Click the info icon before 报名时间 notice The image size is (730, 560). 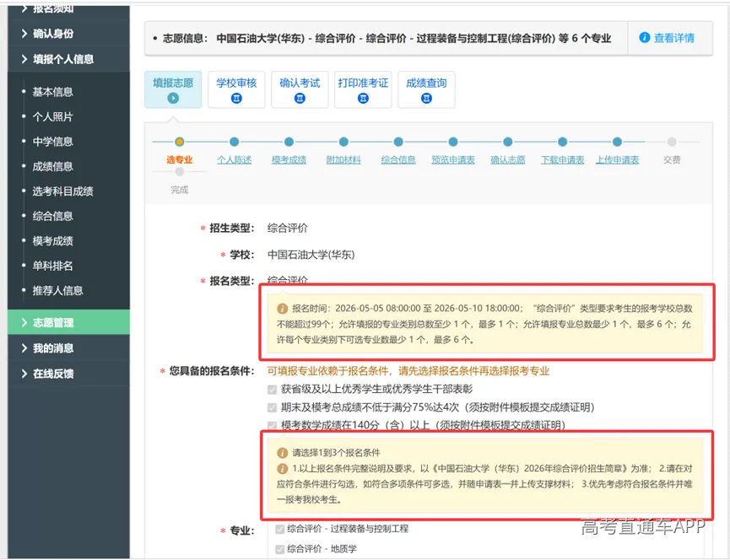[x=282, y=309]
